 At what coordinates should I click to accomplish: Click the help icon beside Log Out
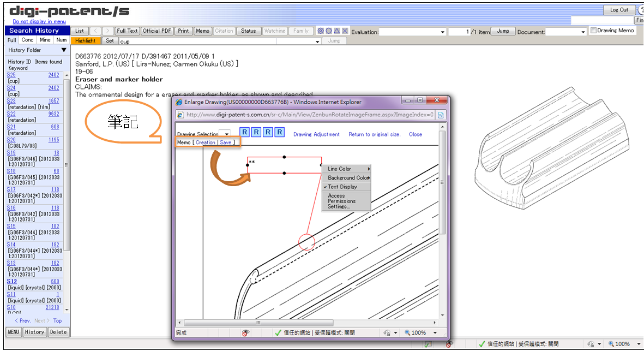[640, 9]
